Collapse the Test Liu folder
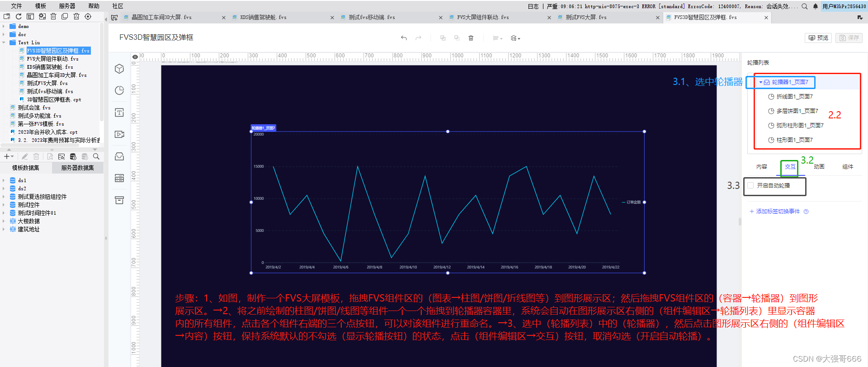The height and width of the screenshot is (367, 868). point(4,42)
